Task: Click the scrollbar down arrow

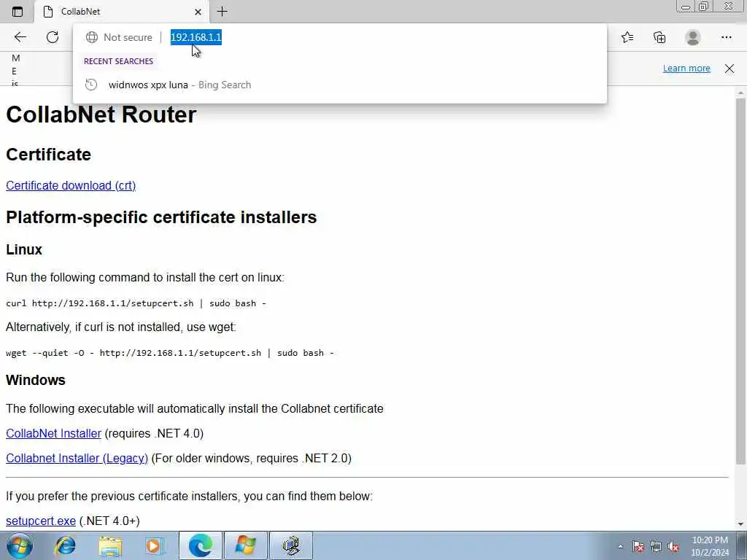Action: [x=740, y=524]
